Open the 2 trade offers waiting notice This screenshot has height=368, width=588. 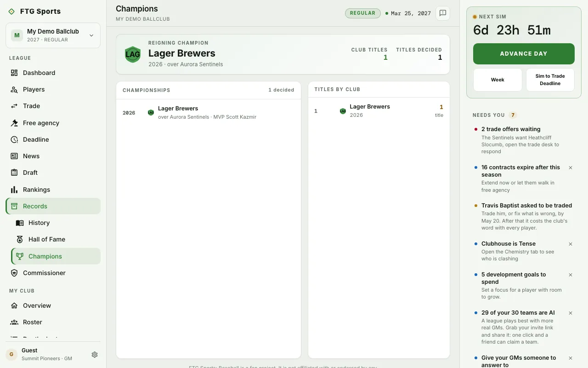pyautogui.click(x=524, y=140)
